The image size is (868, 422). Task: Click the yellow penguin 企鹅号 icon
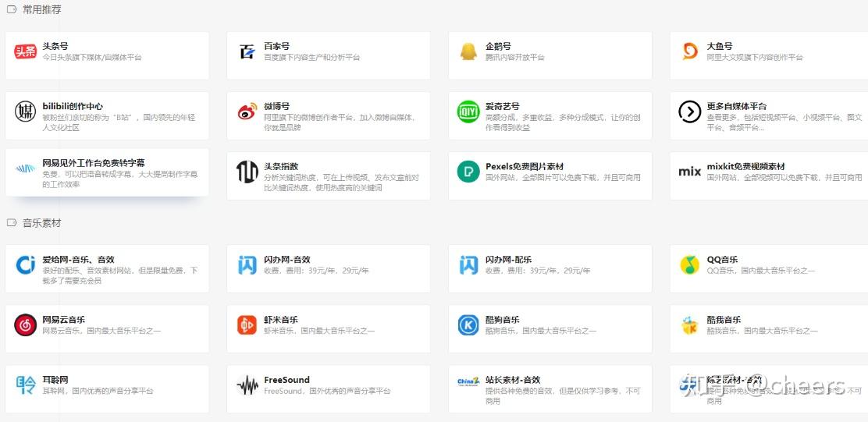click(x=468, y=51)
